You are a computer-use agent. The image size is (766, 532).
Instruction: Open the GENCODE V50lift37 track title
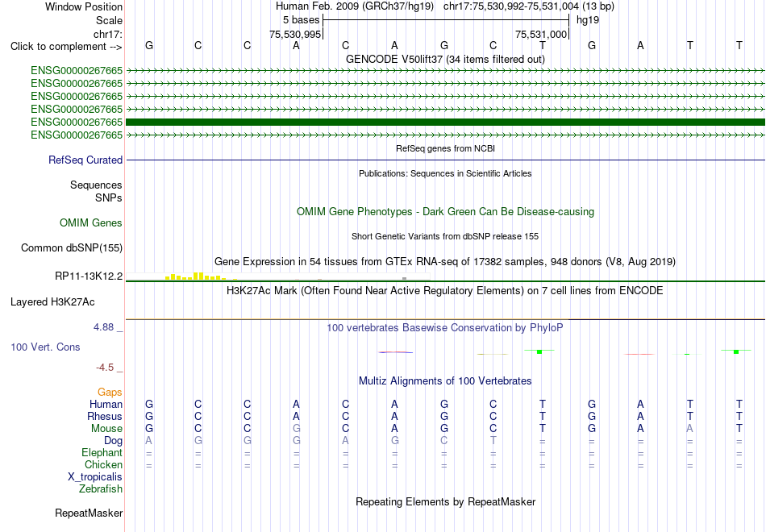[445, 59]
